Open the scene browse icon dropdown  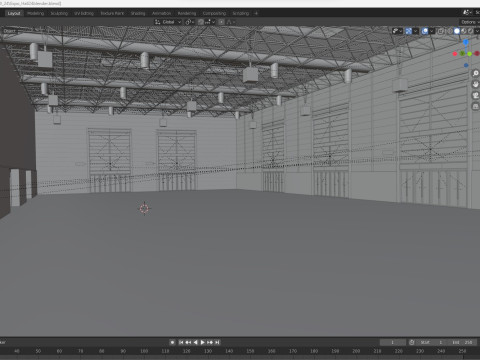468,12
